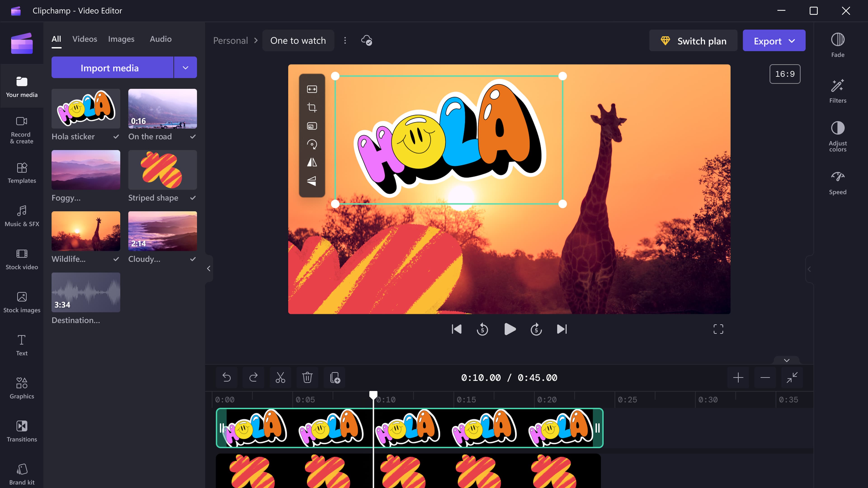Image resolution: width=868 pixels, height=488 pixels.
Task: Go to the Personal folder breadcrumb
Action: pos(231,40)
